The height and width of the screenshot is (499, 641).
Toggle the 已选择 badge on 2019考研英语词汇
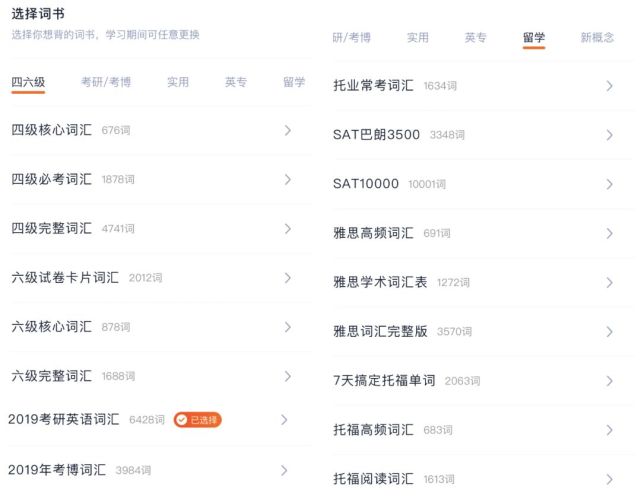(197, 420)
